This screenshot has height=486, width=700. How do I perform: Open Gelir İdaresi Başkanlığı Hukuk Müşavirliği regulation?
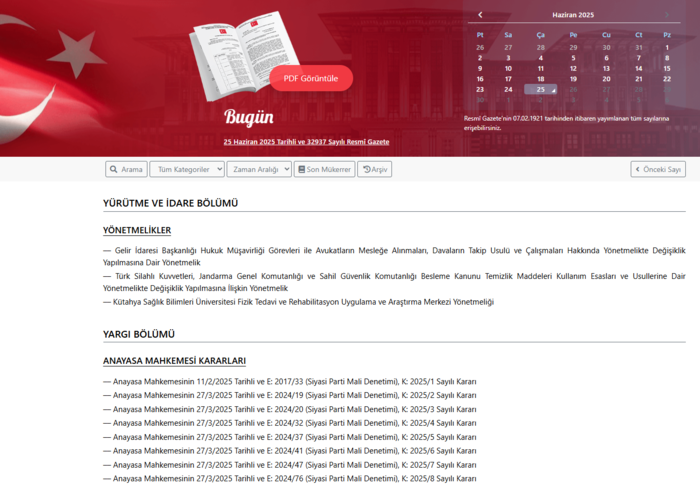tap(394, 257)
